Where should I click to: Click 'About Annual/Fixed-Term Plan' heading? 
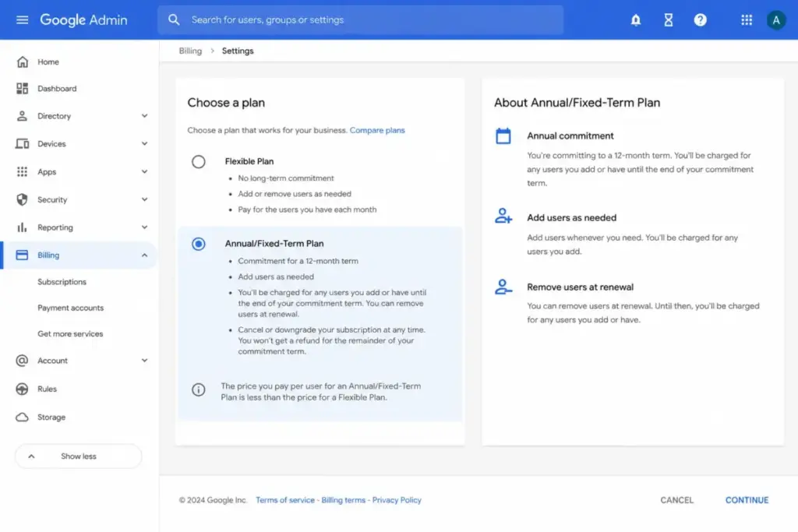click(x=577, y=103)
